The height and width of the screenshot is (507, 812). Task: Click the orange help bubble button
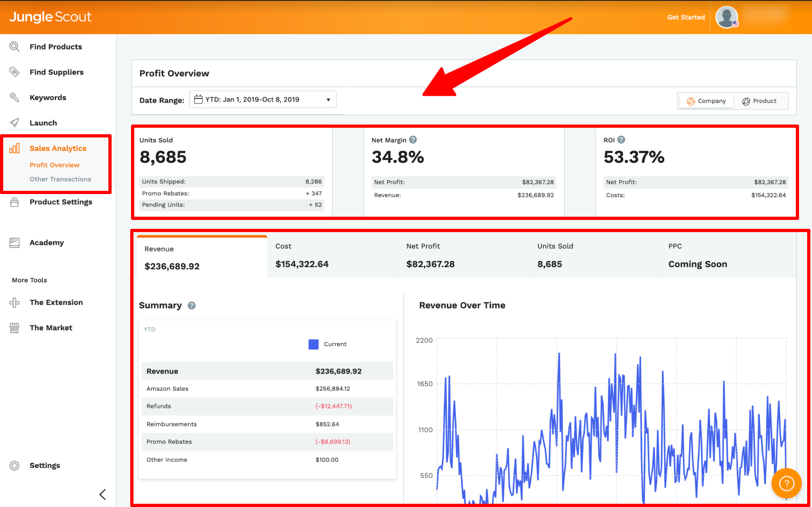point(786,483)
